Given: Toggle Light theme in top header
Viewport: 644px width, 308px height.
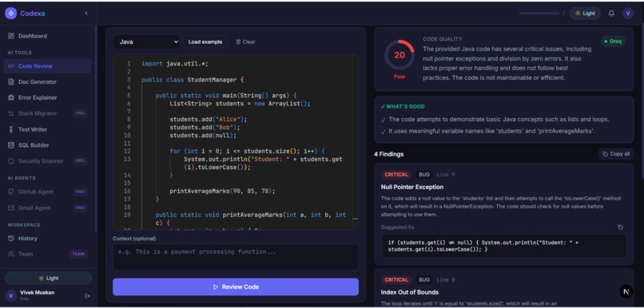Looking at the screenshot, I should tap(585, 13).
